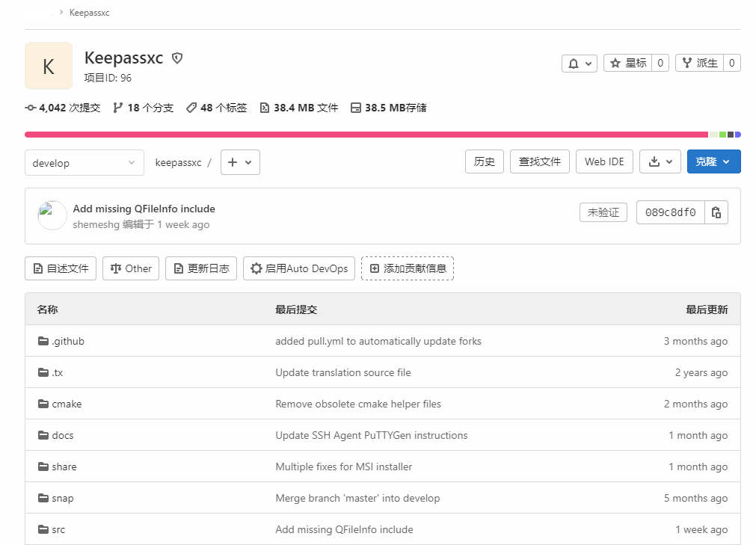Click 启用Auto DevOps button
The image size is (756, 545).
click(299, 268)
